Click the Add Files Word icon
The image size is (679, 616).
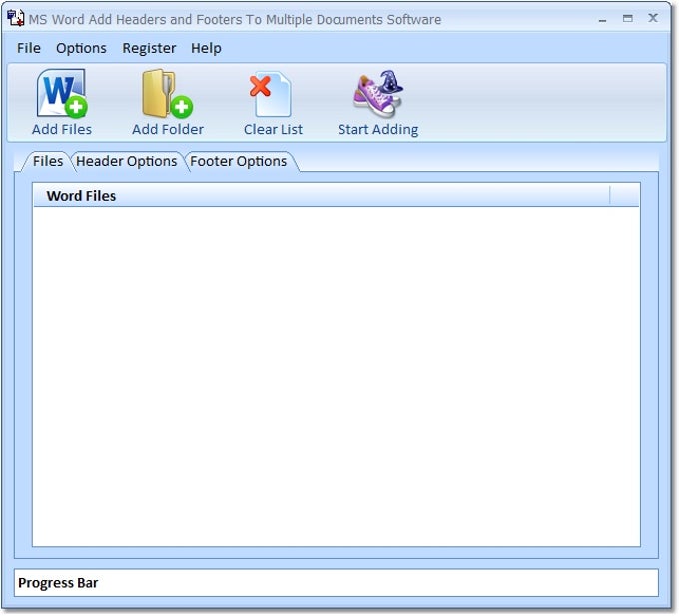coord(62,94)
